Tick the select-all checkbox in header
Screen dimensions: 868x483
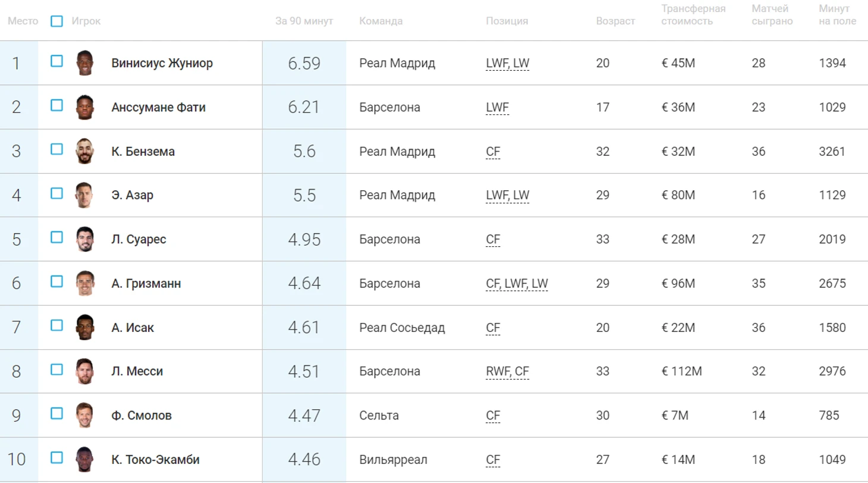(56, 21)
